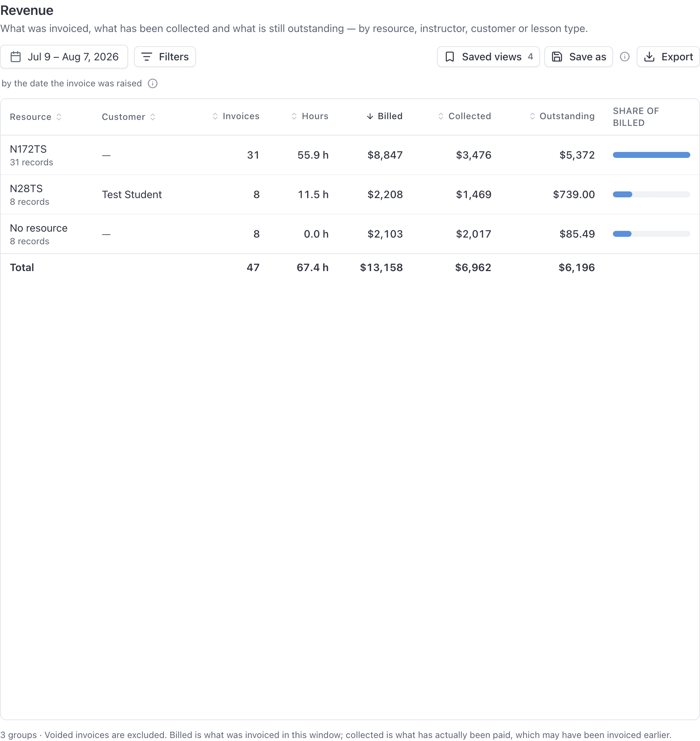
Task: Click the $13,158 total billed value
Action: pyautogui.click(x=381, y=267)
